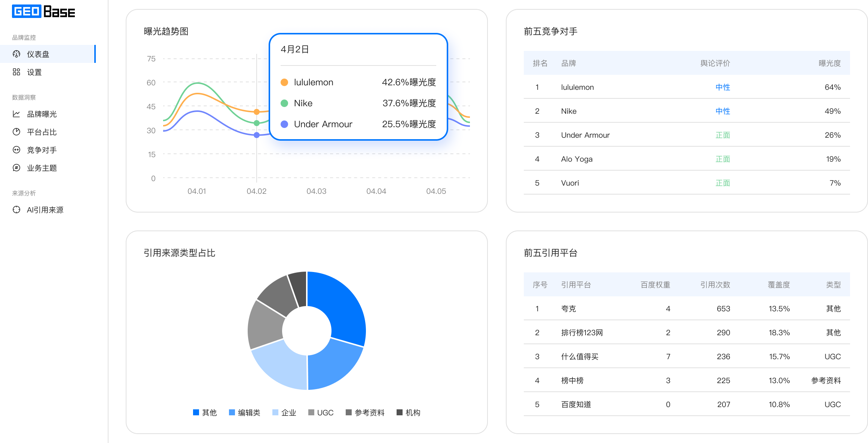Click 42.6%曝光度 in the tooltip
The width and height of the screenshot is (868, 443).
409,82
